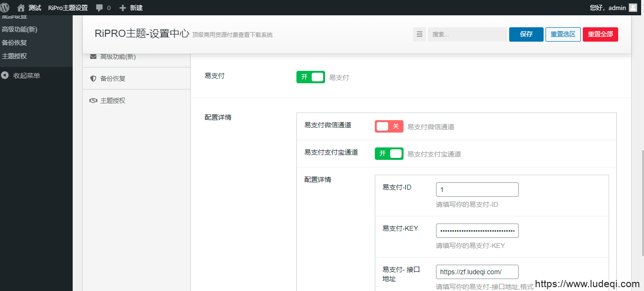Screen dimensions: 644x291
Task: Open 高级功能(新) in the dark sidebar
Action: (20, 29)
